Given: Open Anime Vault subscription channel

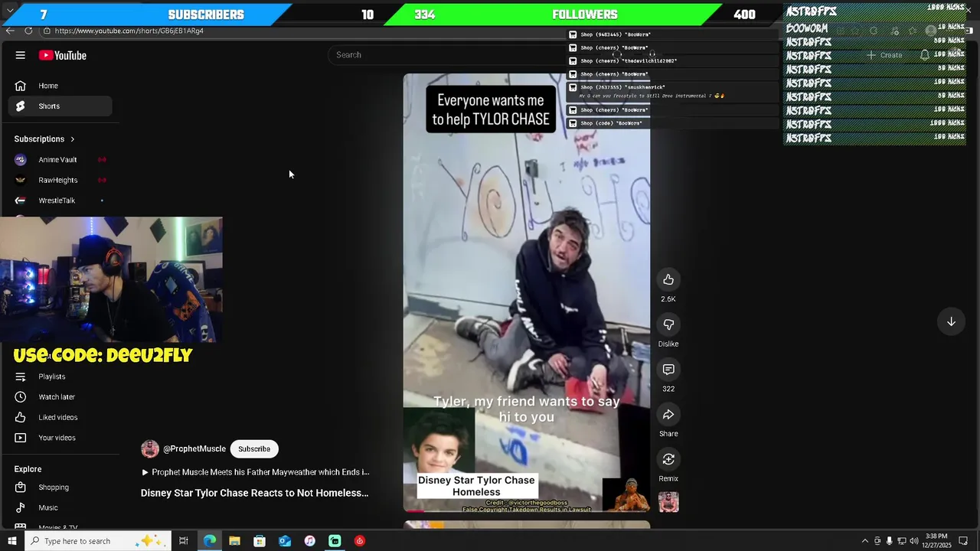Looking at the screenshot, I should point(60,160).
